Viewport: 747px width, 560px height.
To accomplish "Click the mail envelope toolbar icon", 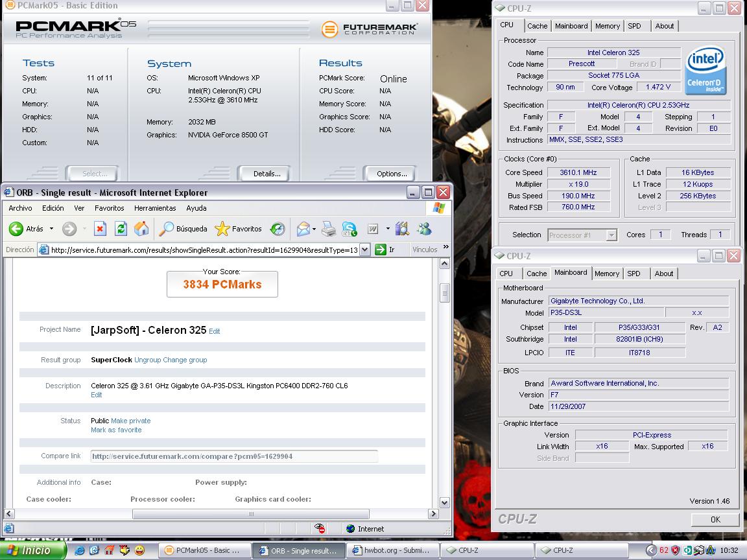I will tap(303, 229).
